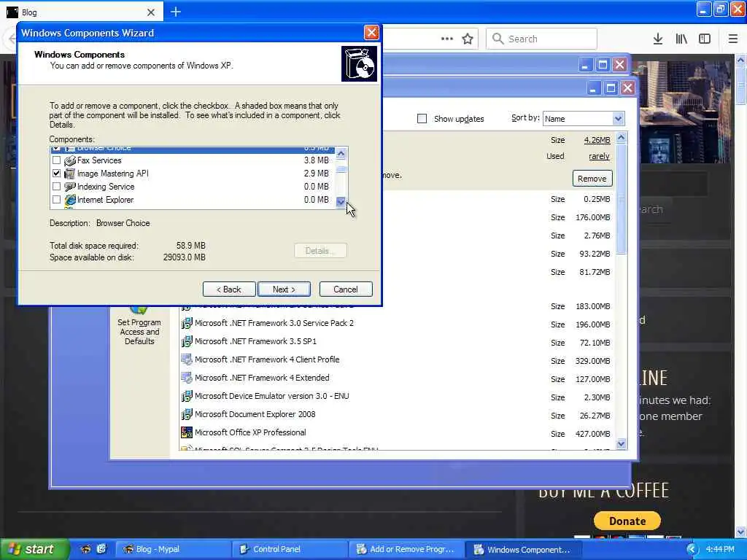The image size is (747, 560).
Task: Close the Blog tab
Action: coord(151,12)
